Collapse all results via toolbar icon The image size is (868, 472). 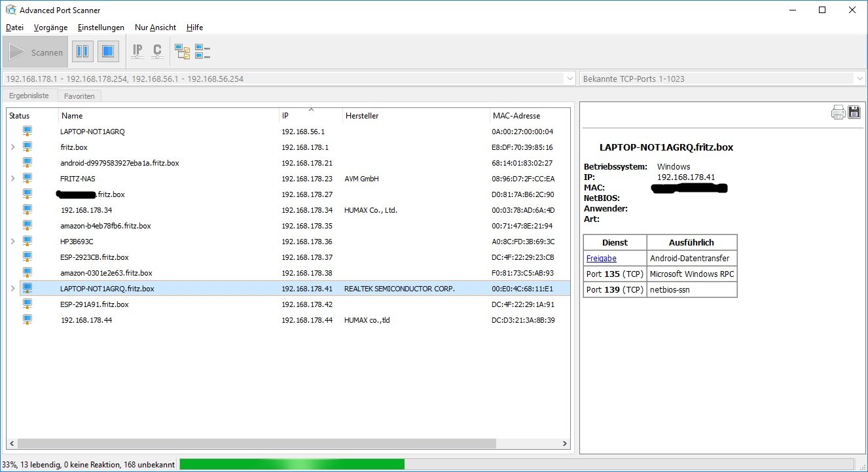202,51
